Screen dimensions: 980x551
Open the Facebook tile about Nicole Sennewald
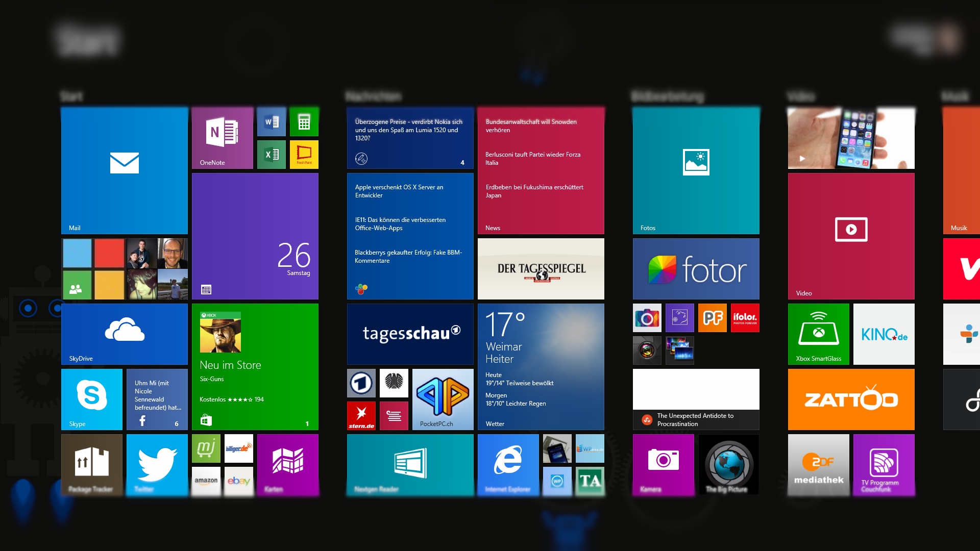pyautogui.click(x=157, y=399)
